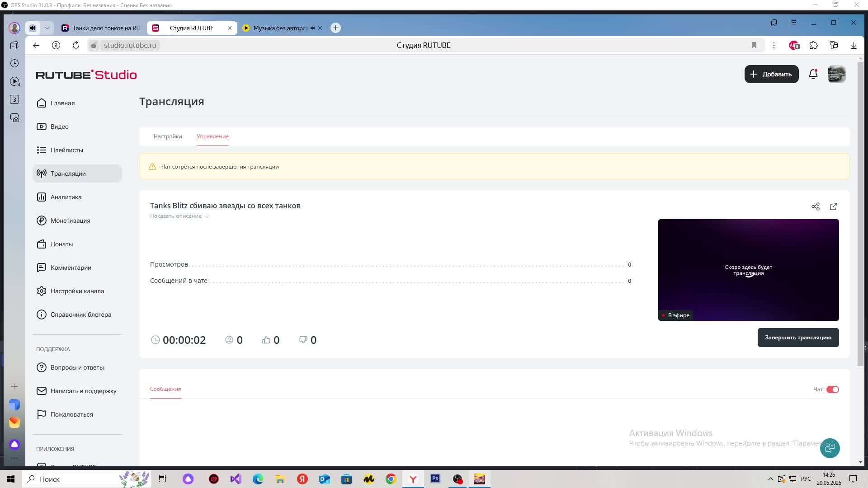Open the channel avatar menu
The image size is (868, 488).
click(x=836, y=74)
